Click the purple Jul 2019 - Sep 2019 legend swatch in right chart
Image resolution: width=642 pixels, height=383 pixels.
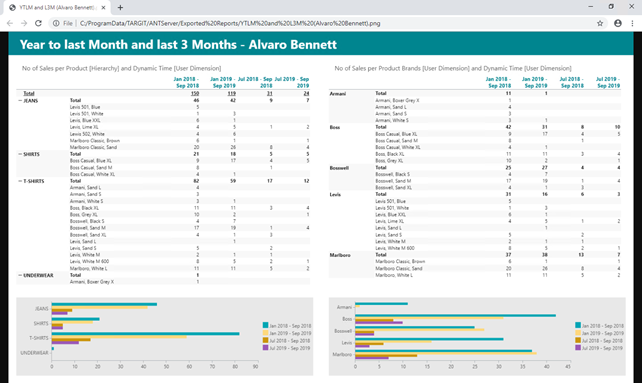(x=578, y=347)
